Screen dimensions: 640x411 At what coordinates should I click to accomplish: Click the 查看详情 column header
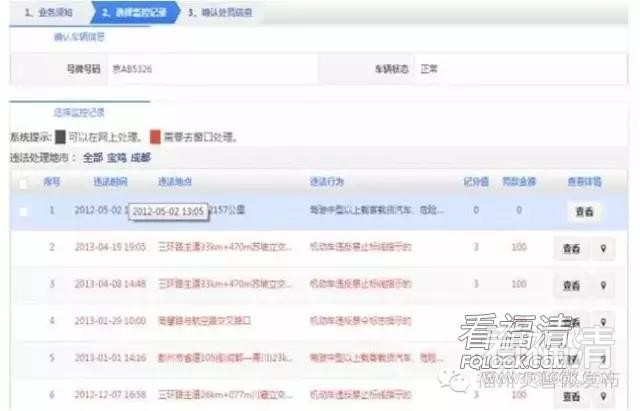(584, 182)
